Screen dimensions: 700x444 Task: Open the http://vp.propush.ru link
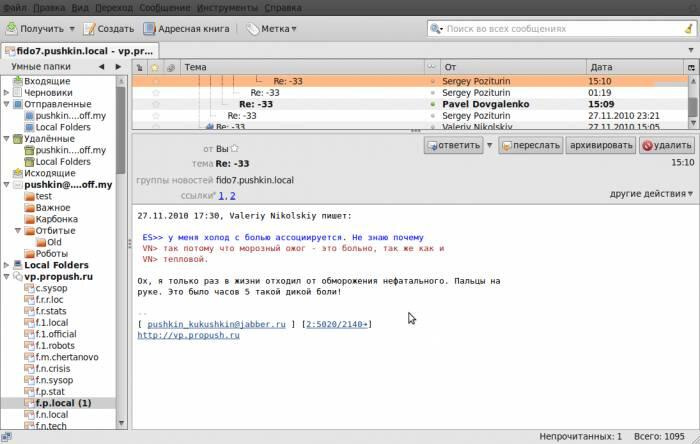click(x=188, y=336)
